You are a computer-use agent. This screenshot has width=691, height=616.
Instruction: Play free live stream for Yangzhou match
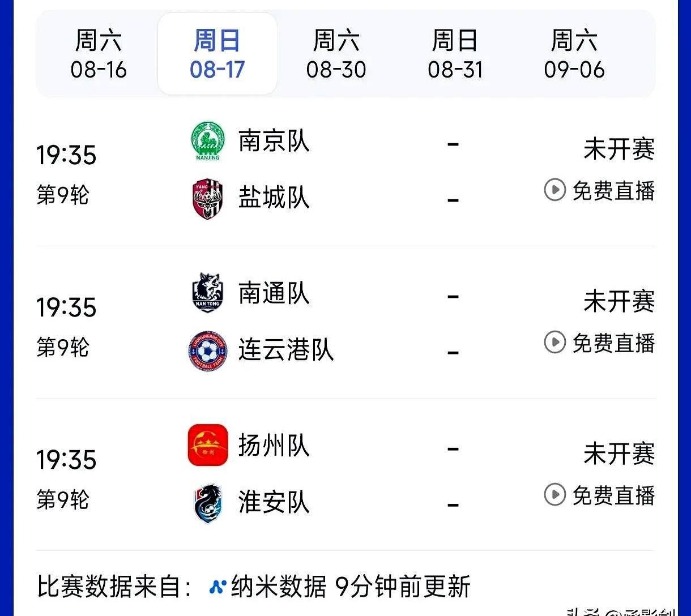599,495
